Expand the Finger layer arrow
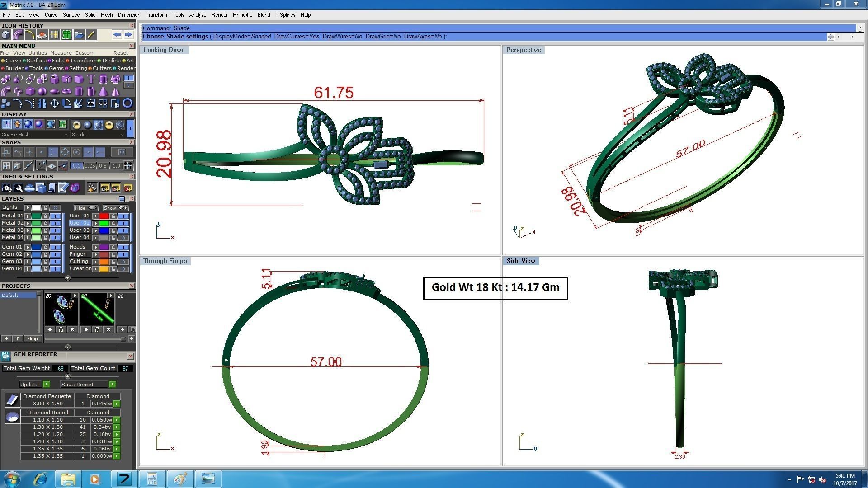The height and width of the screenshot is (488, 868). pos(95,254)
